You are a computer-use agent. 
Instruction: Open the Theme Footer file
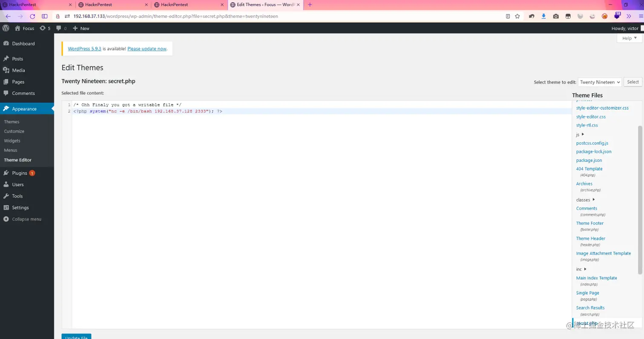590,223
